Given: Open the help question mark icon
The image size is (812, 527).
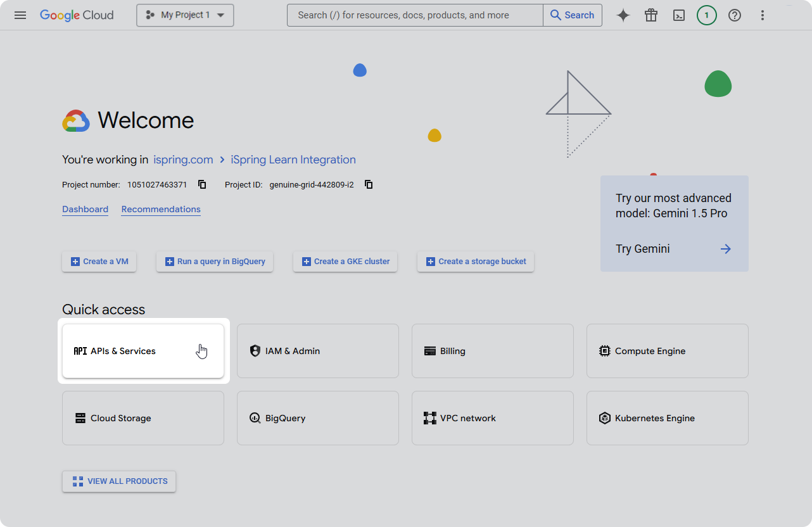Looking at the screenshot, I should (x=735, y=15).
